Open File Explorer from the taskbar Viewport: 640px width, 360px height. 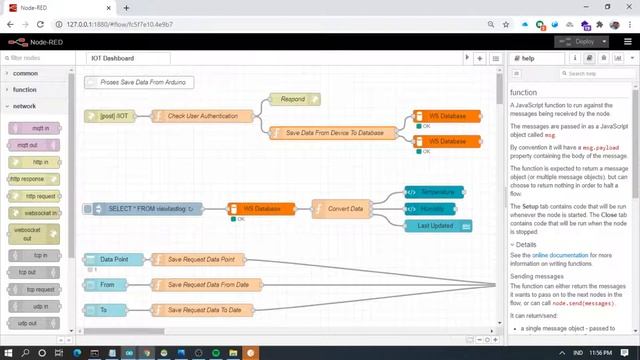point(233,353)
